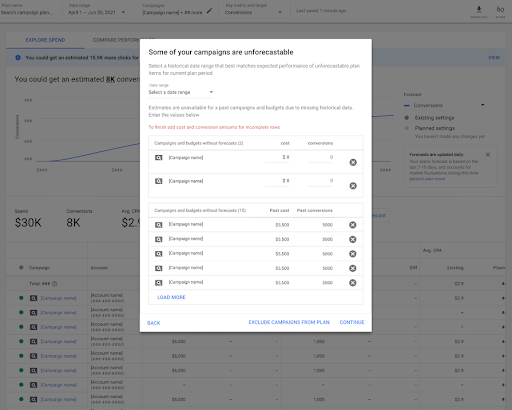The image size is (512, 410).
Task: Click cost input of first campaign
Action: coord(277,157)
